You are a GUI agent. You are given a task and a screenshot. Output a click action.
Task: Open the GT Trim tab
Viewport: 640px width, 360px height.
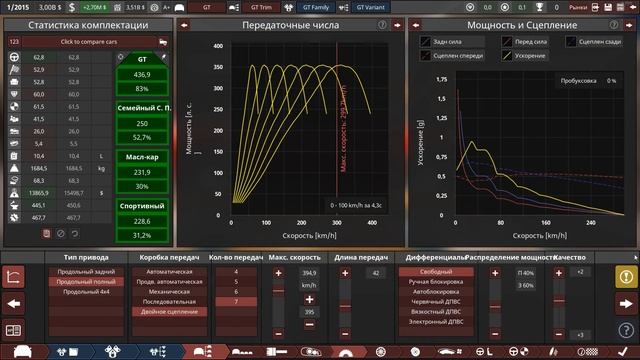261,7
